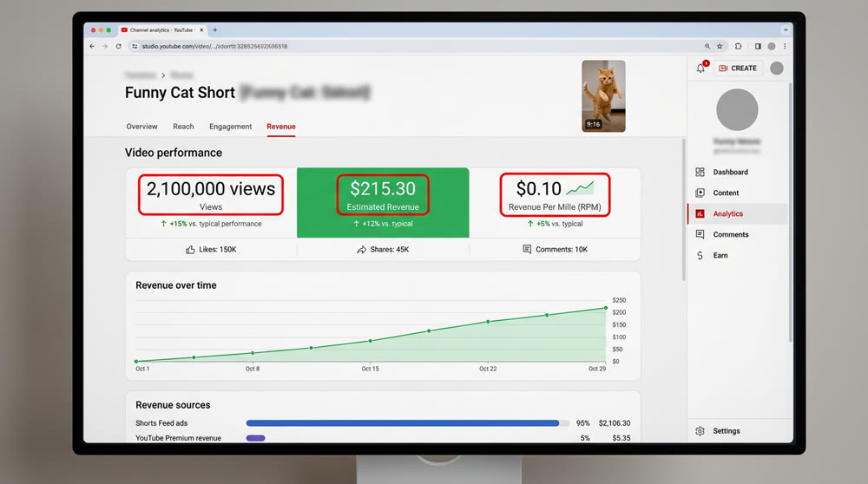
Task: Click the "Revenue sources" heading
Action: 173,405
